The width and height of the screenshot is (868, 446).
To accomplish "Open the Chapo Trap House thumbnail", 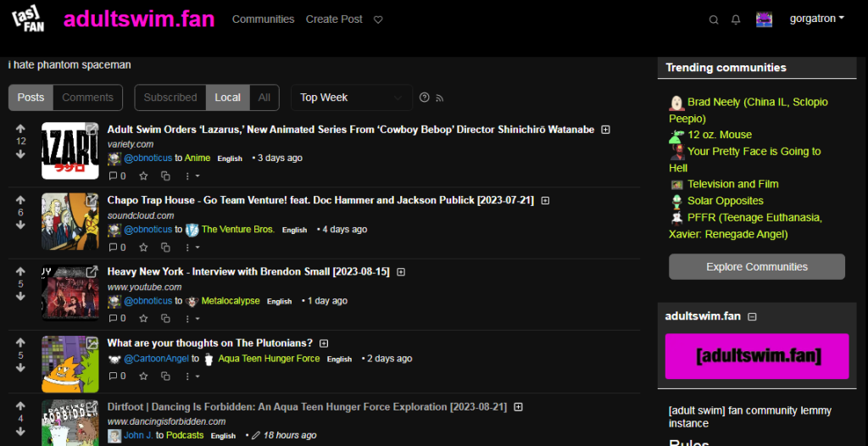I will coord(70,221).
